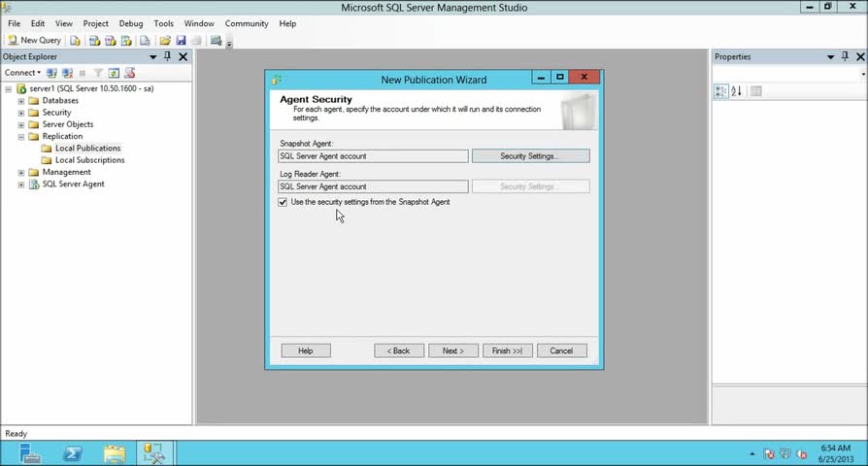The width and height of the screenshot is (868, 466).
Task: Open the Connect dropdown in Object Explorer
Action: tap(22, 73)
